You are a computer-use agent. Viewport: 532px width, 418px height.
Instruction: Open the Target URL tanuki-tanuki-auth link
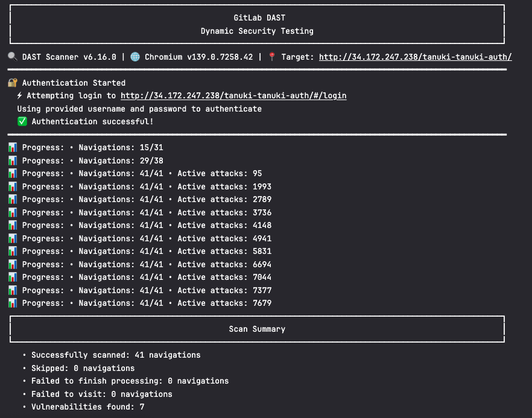(415, 57)
